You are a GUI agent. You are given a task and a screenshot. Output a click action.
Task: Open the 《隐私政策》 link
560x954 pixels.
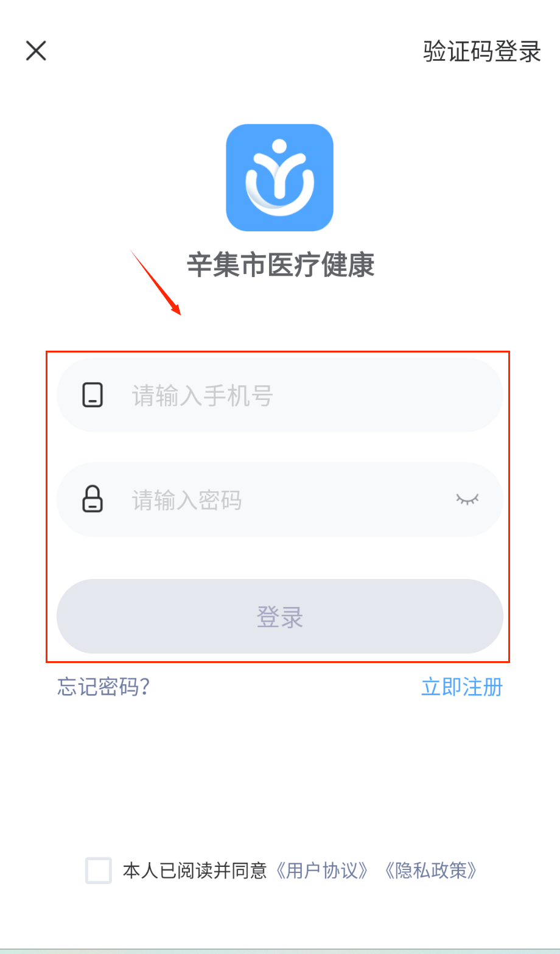(431, 871)
